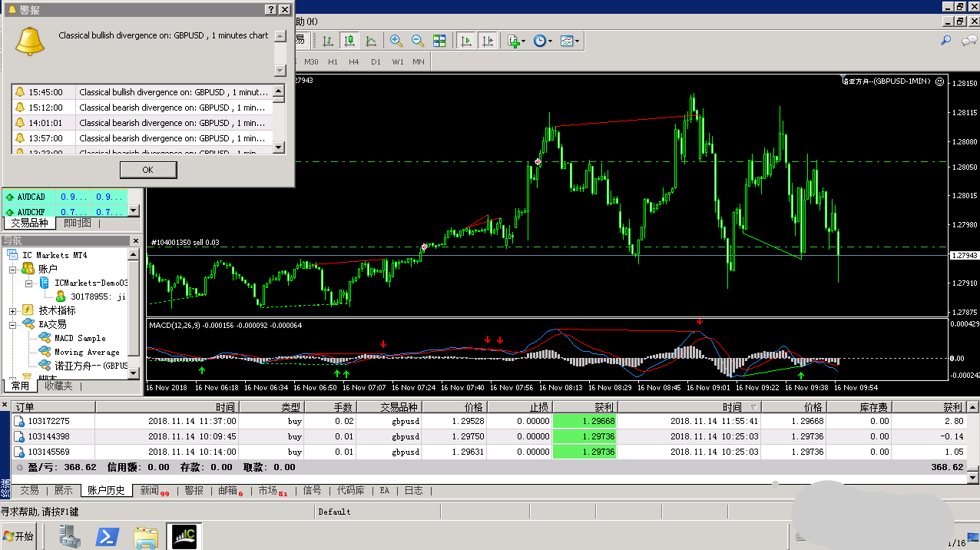
Task: Open the chart templates dropdown
Action: [570, 41]
